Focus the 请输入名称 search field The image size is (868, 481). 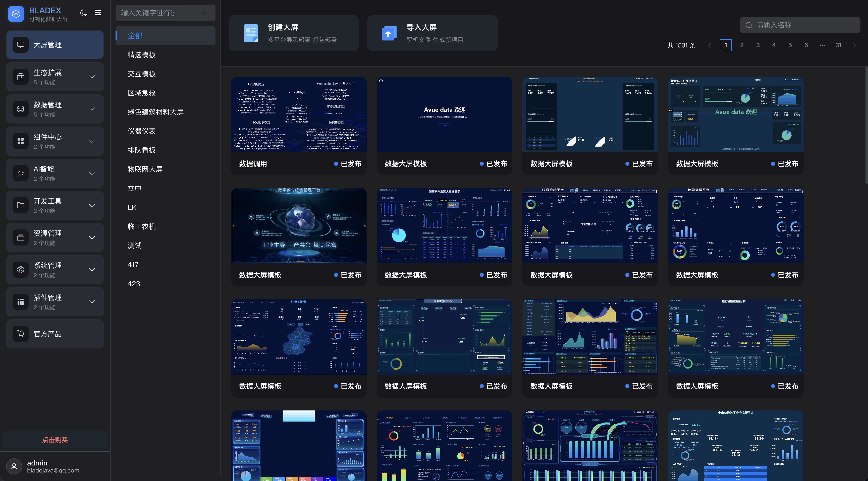coord(800,25)
